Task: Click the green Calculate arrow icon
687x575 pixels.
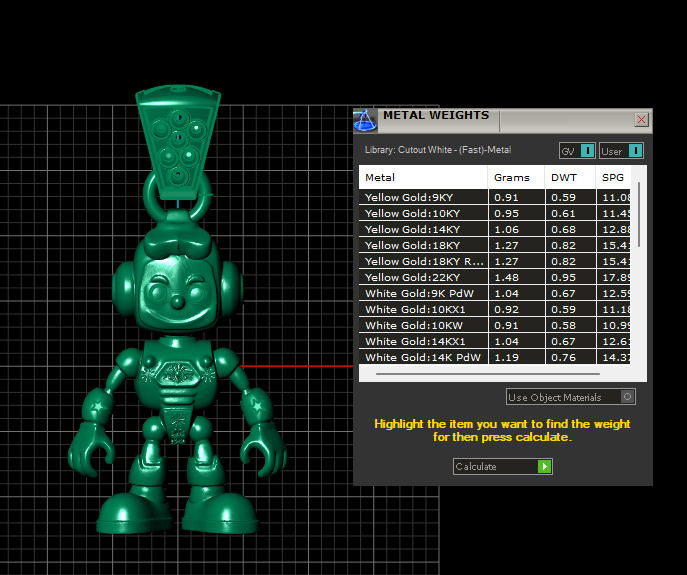Action: pyautogui.click(x=544, y=466)
